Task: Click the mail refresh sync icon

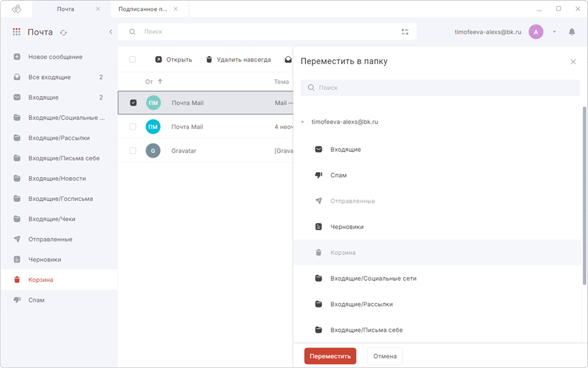Action: click(63, 32)
